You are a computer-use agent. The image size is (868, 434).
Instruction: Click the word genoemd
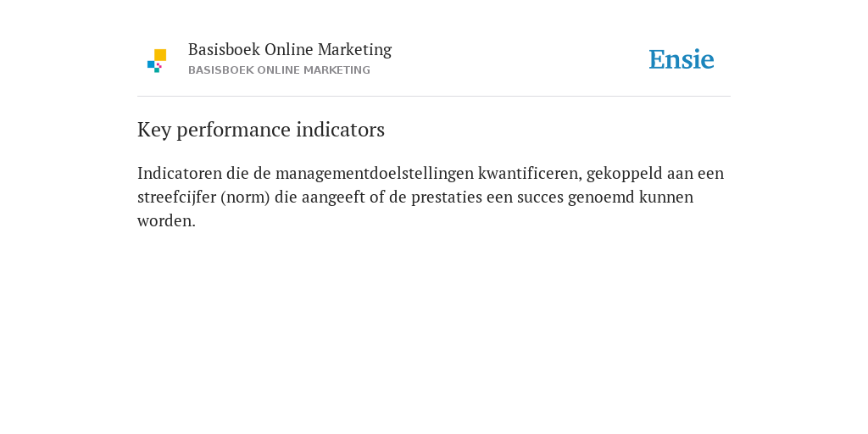[601, 198]
